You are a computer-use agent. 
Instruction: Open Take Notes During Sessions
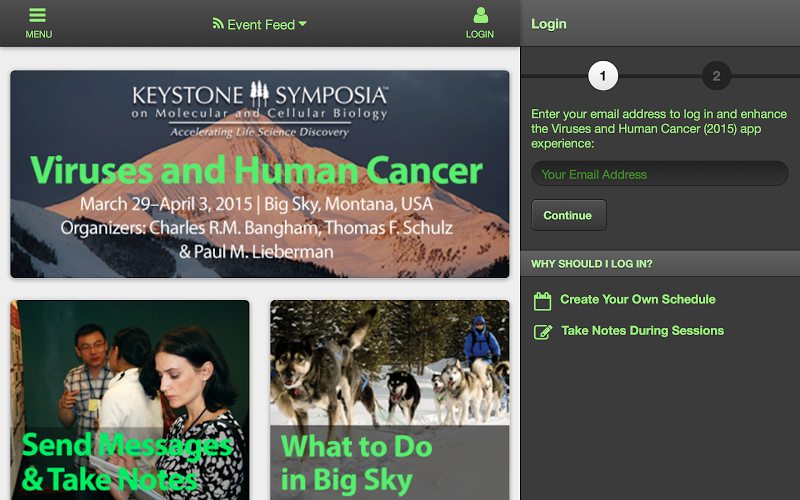click(x=642, y=331)
